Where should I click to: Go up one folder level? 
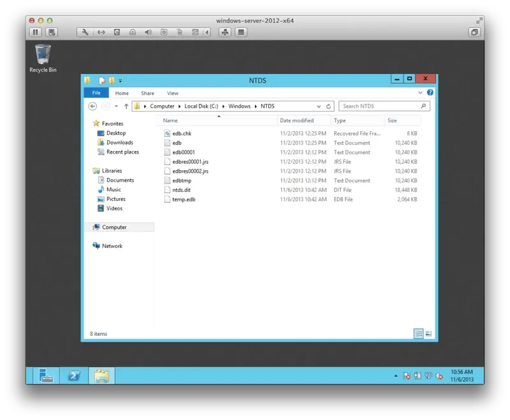pos(126,106)
